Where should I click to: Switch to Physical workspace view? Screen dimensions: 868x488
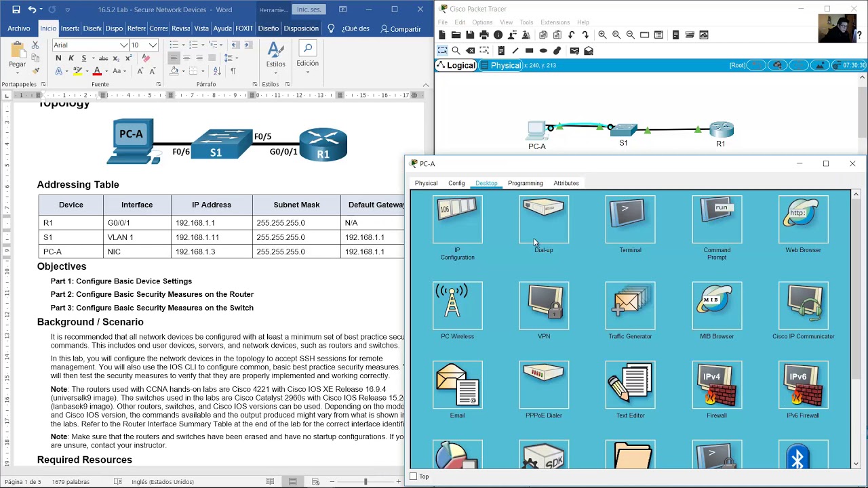tap(500, 66)
